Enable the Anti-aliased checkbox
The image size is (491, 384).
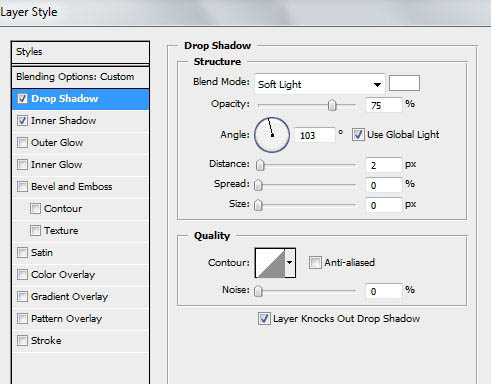[x=315, y=263]
